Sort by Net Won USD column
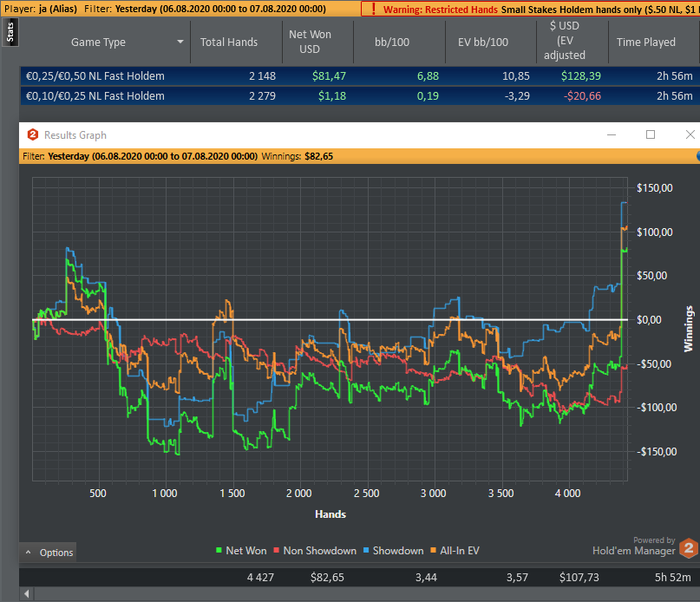 coord(310,42)
